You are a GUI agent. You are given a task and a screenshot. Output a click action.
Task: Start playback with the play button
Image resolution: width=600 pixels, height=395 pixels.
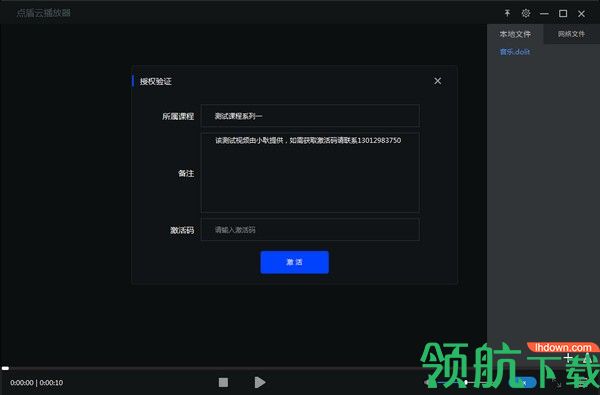(260, 382)
